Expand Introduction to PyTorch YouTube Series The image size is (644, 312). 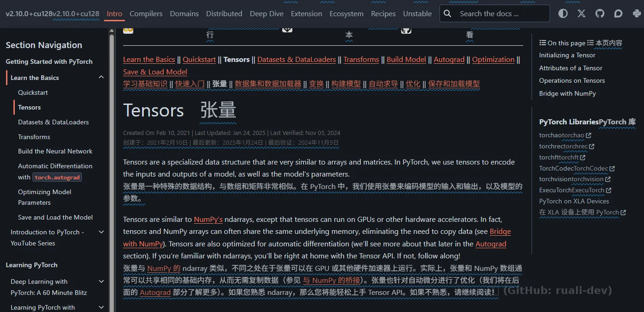pyautogui.click(x=101, y=232)
